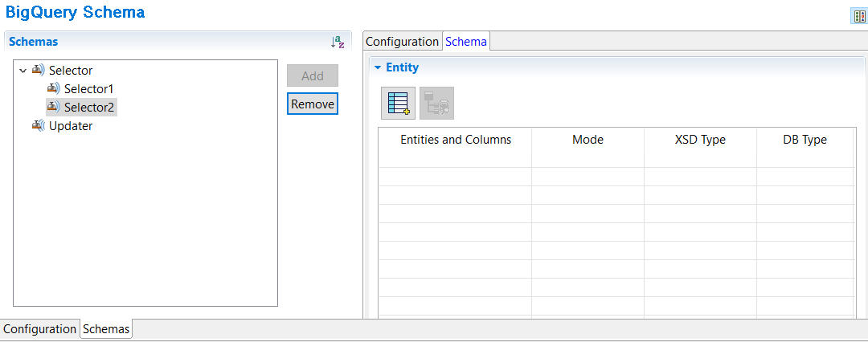The height and width of the screenshot is (342, 868).
Task: Click the BigQuery Schema heading
Action: 76,12
